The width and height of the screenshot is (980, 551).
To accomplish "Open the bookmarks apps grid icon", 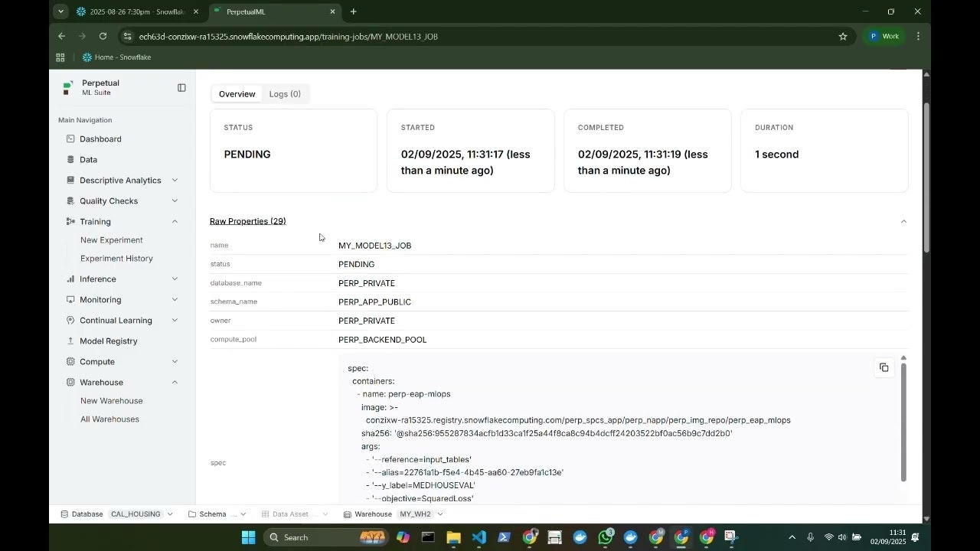I will pos(60,57).
